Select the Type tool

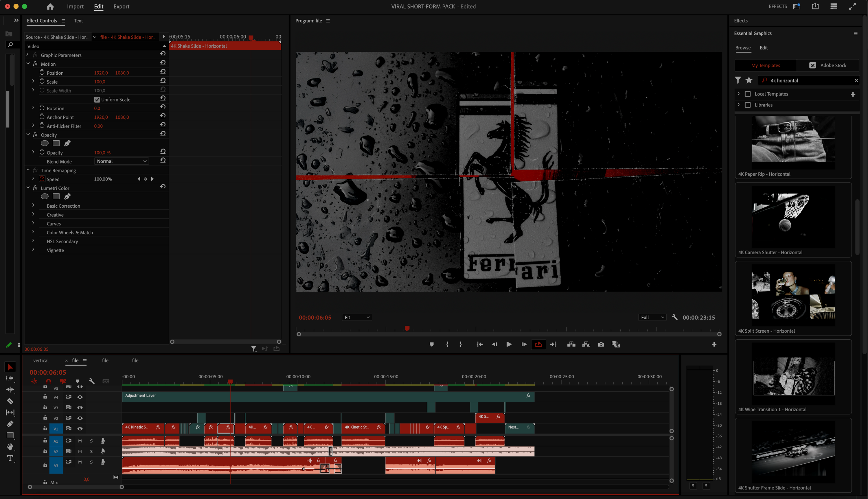point(10,458)
